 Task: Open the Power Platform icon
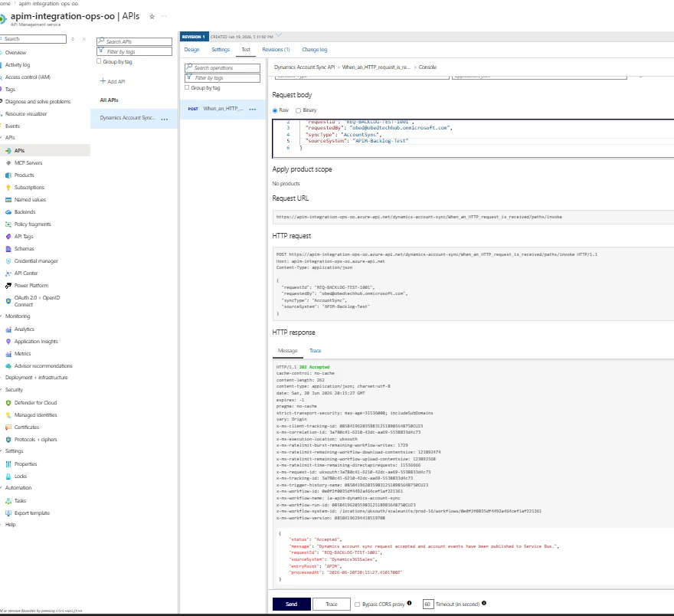coord(8,286)
